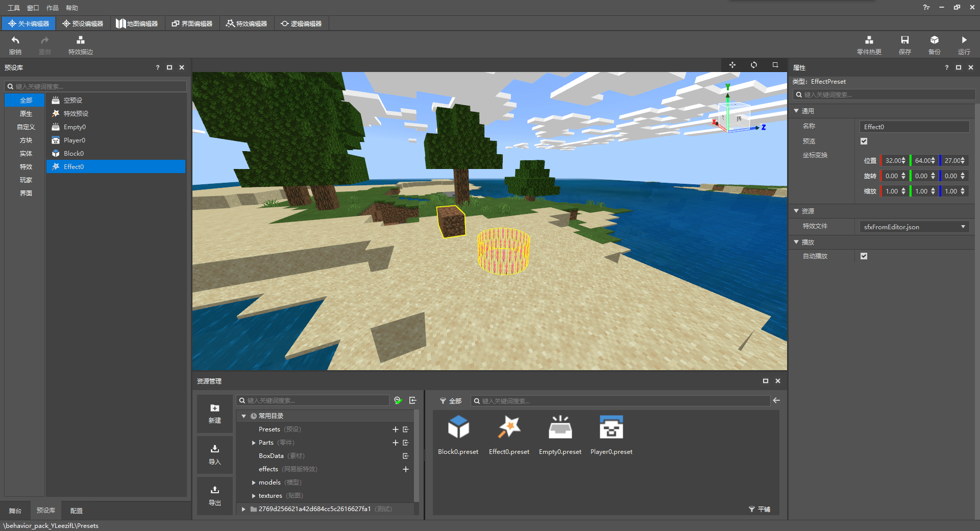Click the Undo (撤销) toolbar icon
Viewport: 980px width, 531px height.
pos(15,41)
